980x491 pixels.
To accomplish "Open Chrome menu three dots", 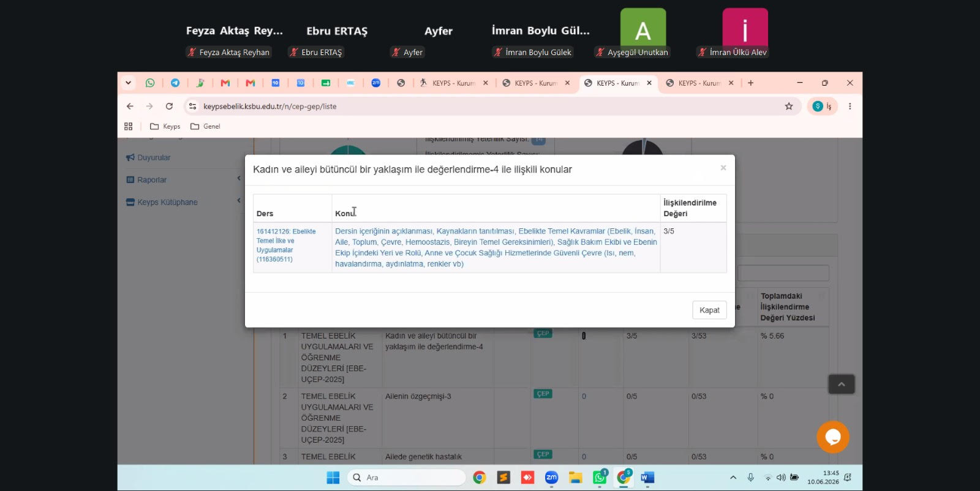I will pos(850,107).
